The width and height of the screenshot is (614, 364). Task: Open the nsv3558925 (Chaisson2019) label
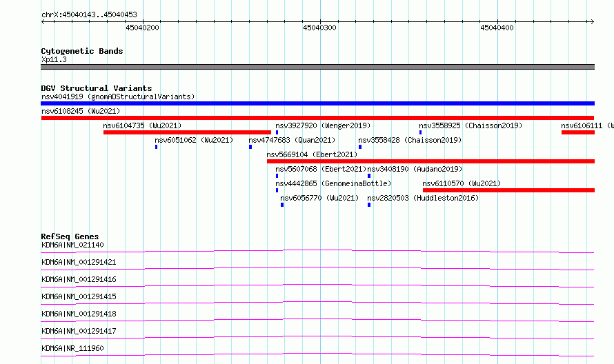pos(471,125)
